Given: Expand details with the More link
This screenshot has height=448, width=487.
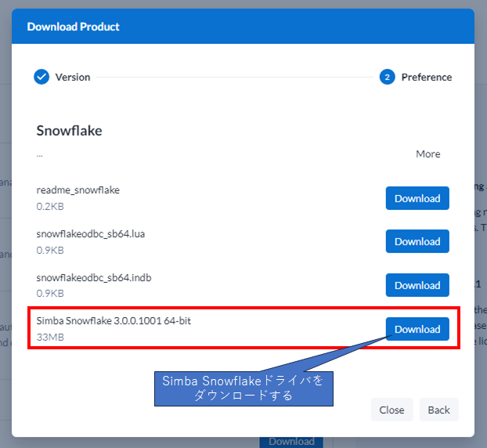Looking at the screenshot, I should tap(427, 154).
